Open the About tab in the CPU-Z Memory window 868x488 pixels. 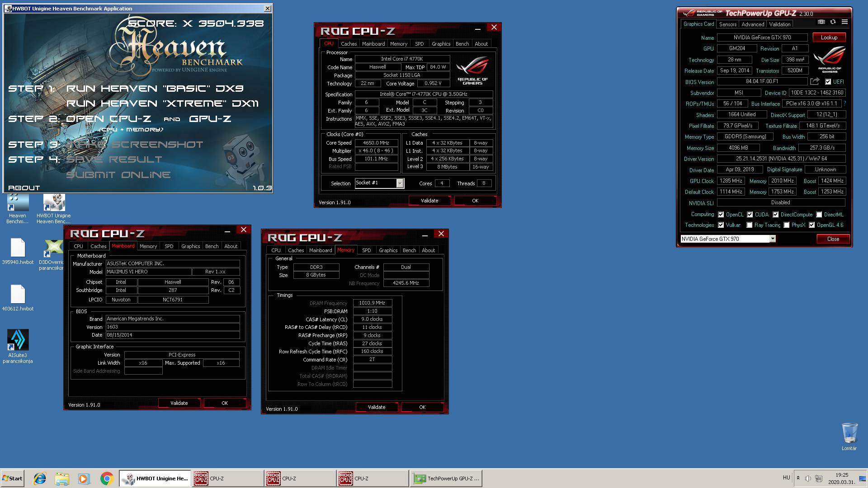click(428, 250)
